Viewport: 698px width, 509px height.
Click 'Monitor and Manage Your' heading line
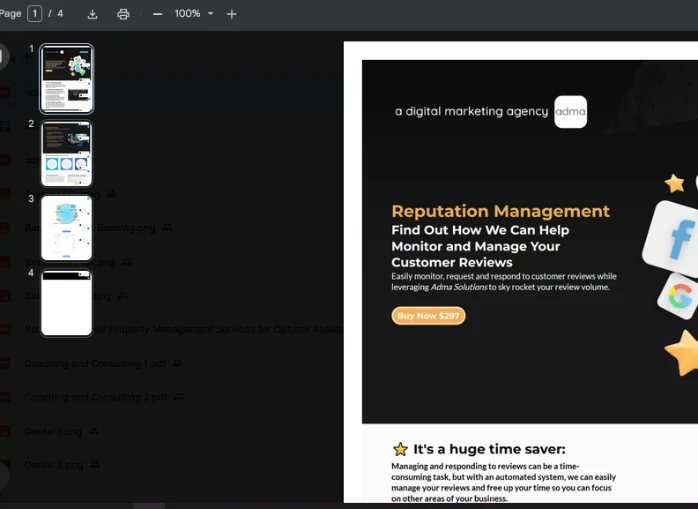pyautogui.click(x=475, y=246)
